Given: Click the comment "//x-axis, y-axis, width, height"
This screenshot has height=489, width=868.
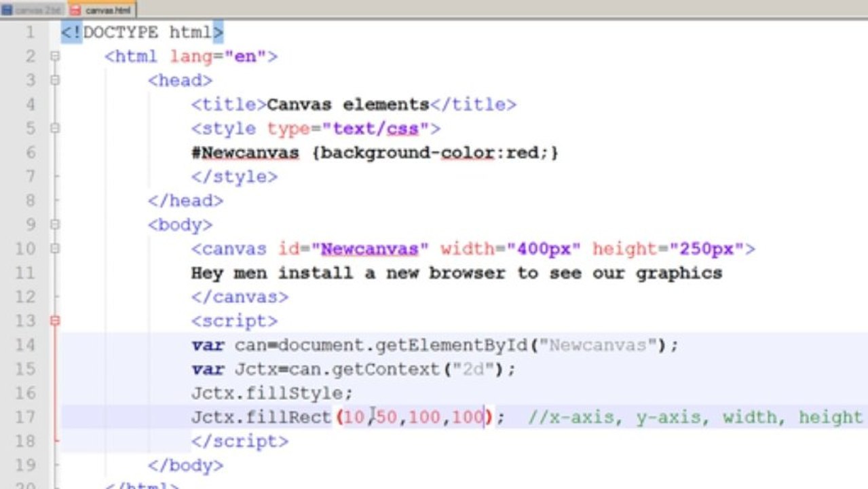Looking at the screenshot, I should (696, 417).
